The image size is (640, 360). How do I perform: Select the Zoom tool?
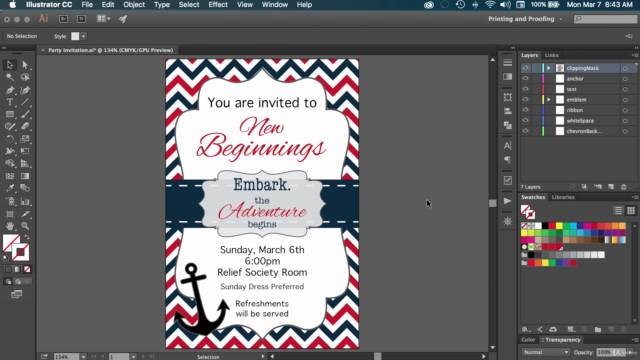coord(25,226)
